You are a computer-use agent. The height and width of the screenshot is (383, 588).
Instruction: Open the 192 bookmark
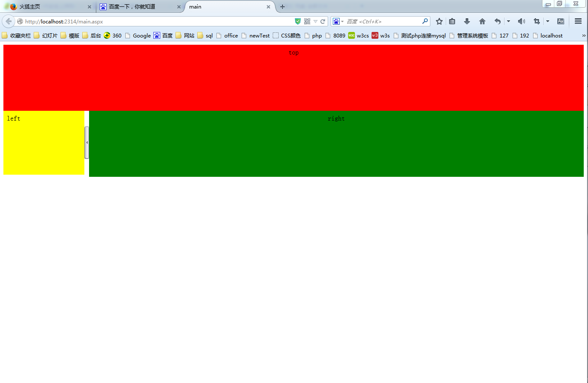(521, 35)
